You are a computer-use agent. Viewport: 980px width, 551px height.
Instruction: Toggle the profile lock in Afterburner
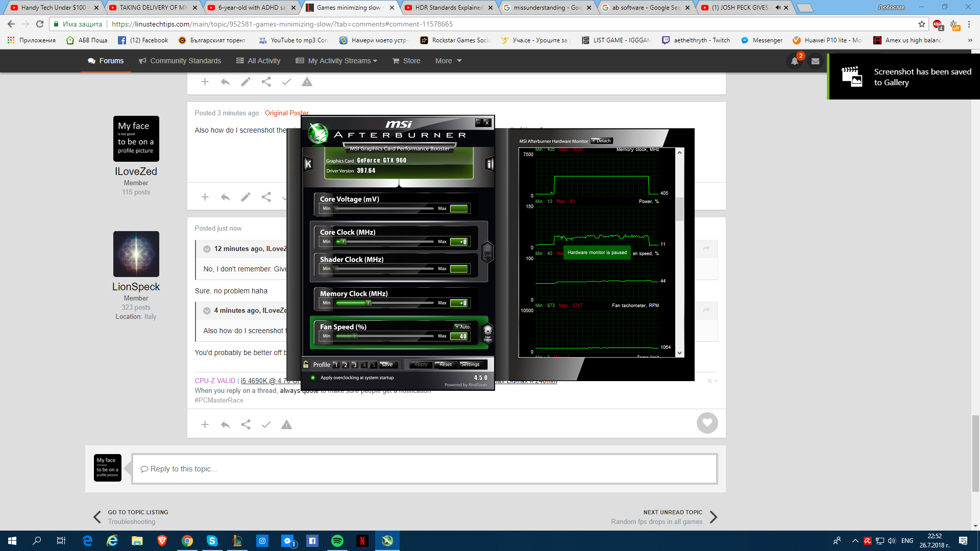(x=305, y=364)
